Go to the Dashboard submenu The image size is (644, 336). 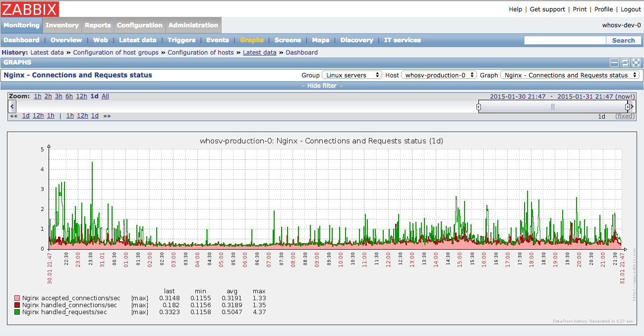pos(21,40)
